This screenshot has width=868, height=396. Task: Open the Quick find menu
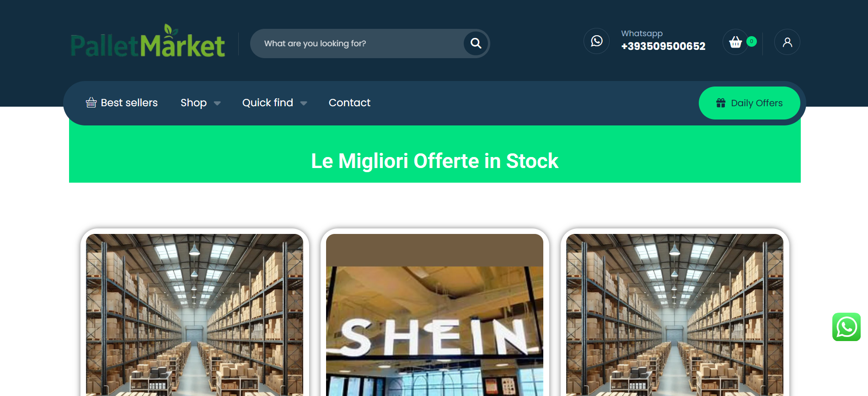point(268,103)
